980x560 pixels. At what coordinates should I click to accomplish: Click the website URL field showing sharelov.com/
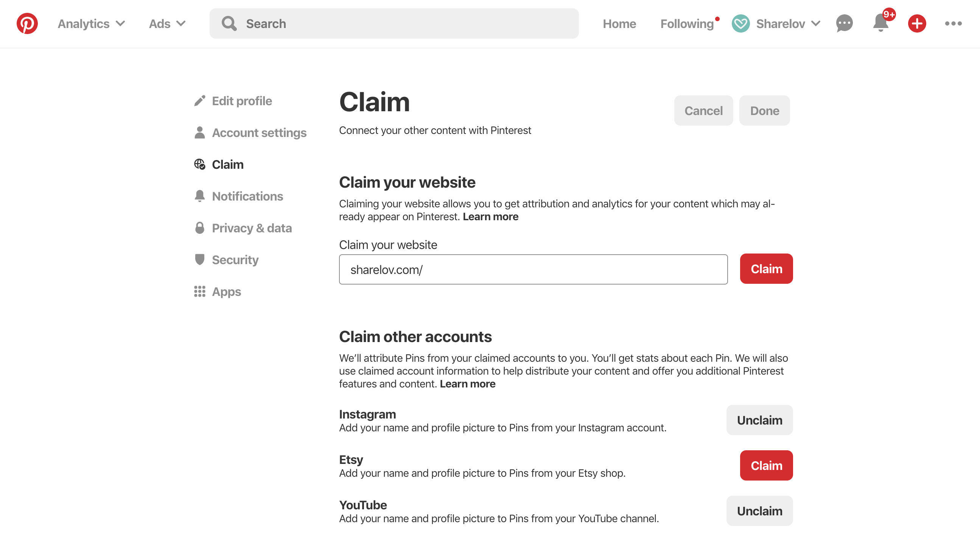coord(533,270)
